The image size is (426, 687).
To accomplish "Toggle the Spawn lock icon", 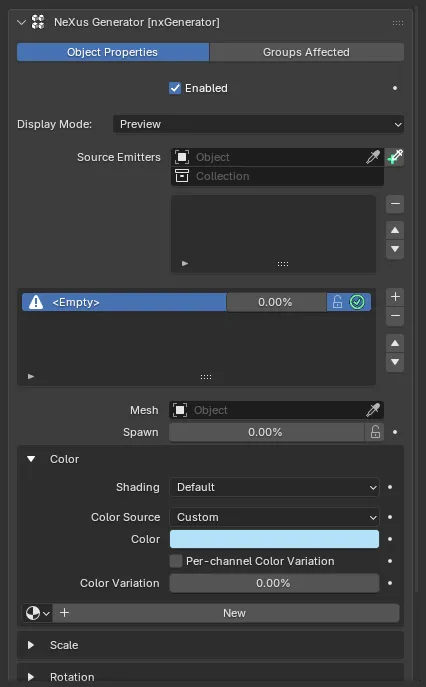I will pyautogui.click(x=375, y=432).
